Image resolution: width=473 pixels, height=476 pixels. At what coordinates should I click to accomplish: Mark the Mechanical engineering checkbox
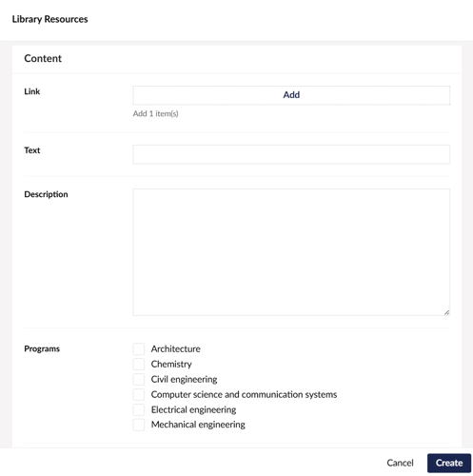[139, 425]
